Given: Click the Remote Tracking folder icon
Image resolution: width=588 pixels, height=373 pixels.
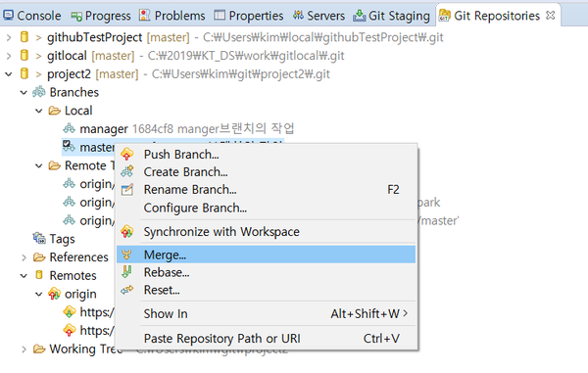Looking at the screenshot, I should tap(54, 165).
